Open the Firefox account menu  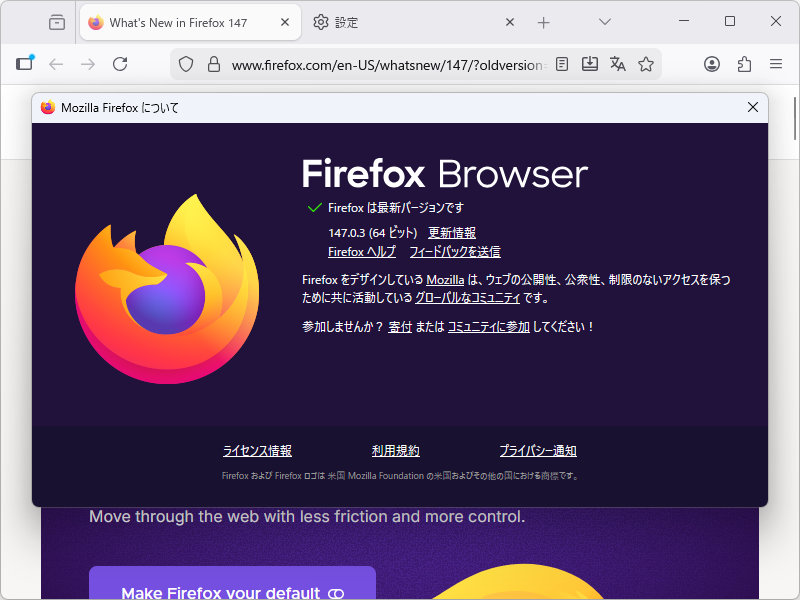point(712,63)
